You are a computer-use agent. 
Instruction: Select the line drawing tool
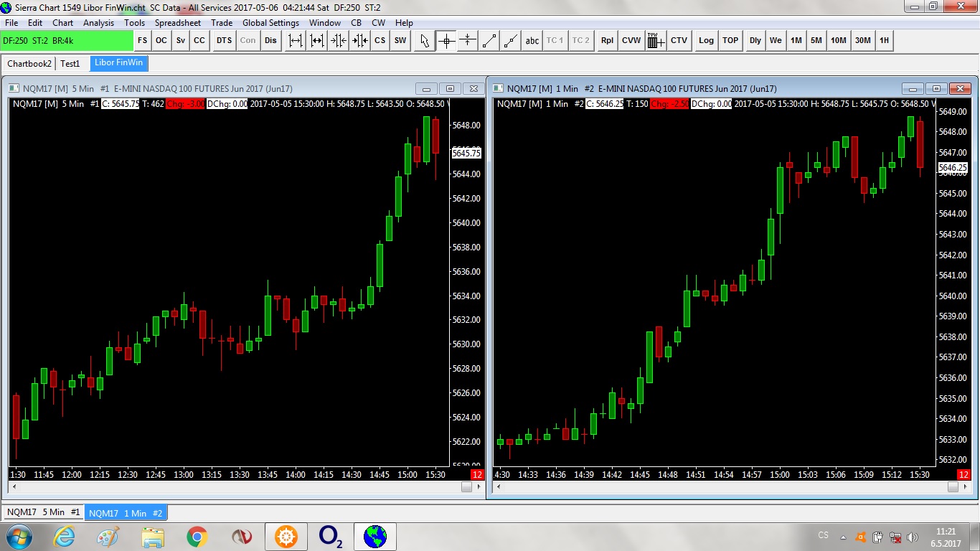click(489, 41)
